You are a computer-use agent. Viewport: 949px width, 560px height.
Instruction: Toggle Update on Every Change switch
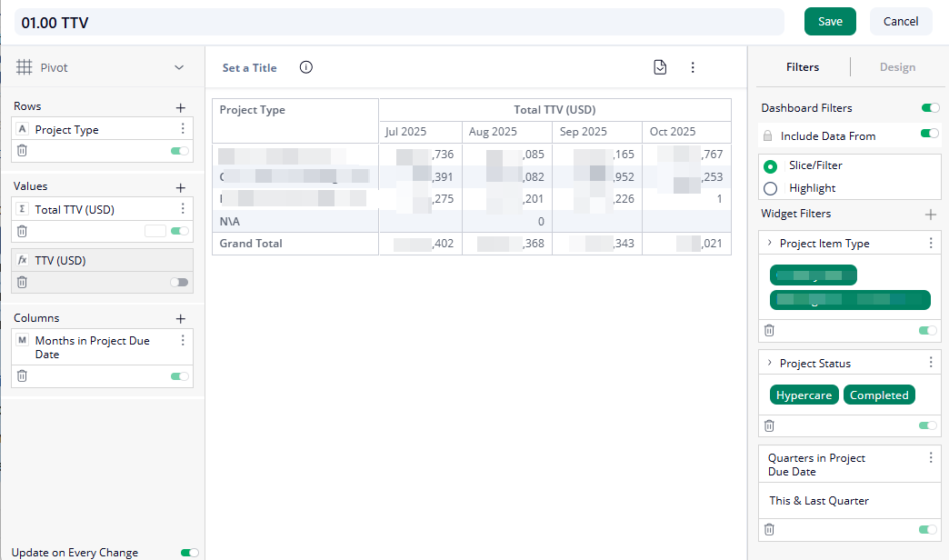pos(189,552)
